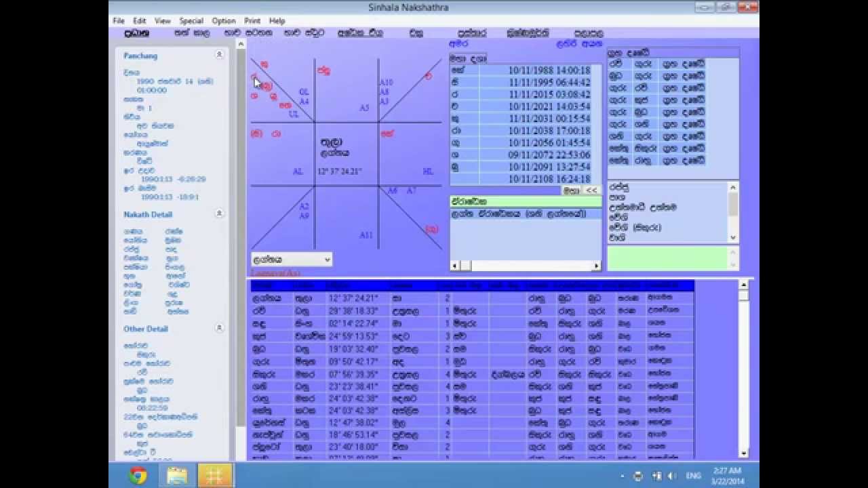The width and height of the screenshot is (868, 488).
Task: Click the A10 label in the chart
Action: [386, 83]
